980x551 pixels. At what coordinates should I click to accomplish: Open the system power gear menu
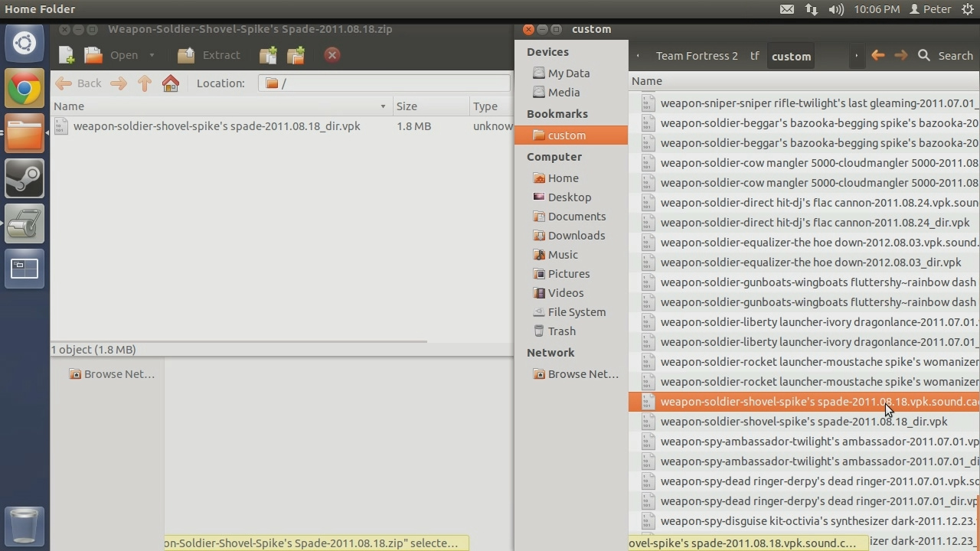(966, 9)
